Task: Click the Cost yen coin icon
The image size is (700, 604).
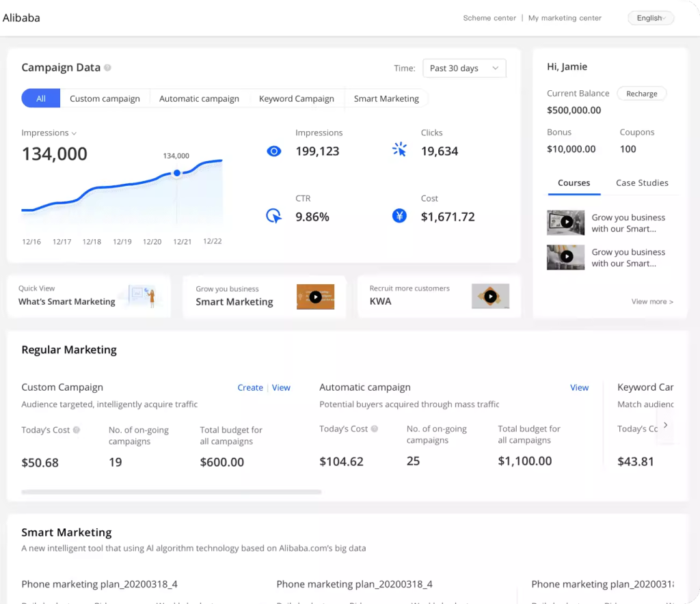Action: click(400, 217)
